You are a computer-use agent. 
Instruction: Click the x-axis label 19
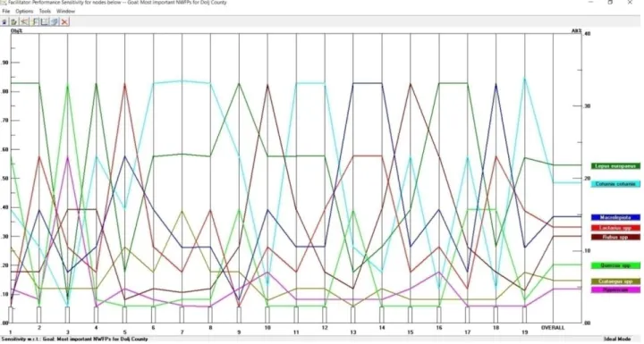pos(524,331)
